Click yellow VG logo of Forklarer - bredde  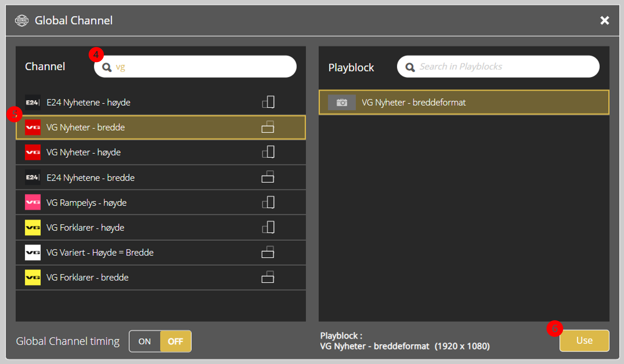coord(33,277)
